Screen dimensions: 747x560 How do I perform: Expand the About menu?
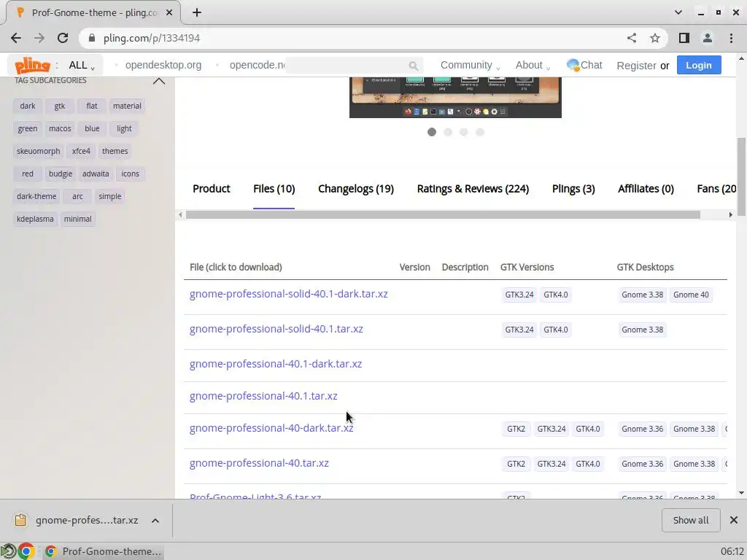533,65
